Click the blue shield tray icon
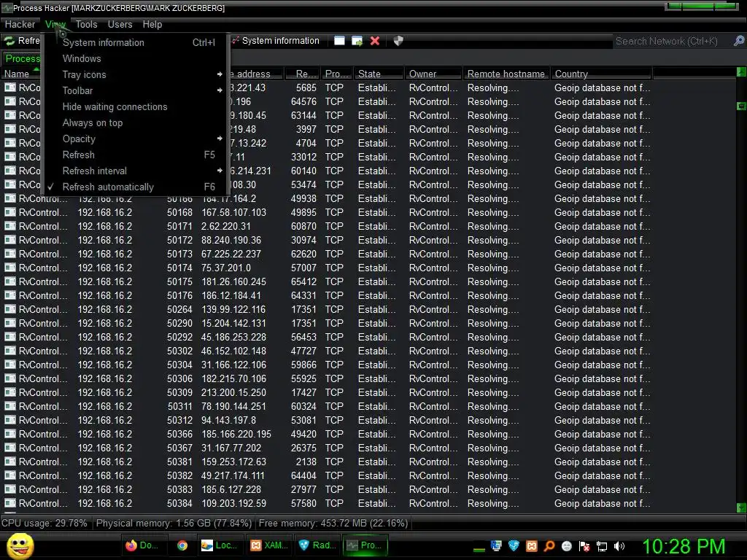The height and width of the screenshot is (560, 747). pyautogui.click(x=514, y=546)
